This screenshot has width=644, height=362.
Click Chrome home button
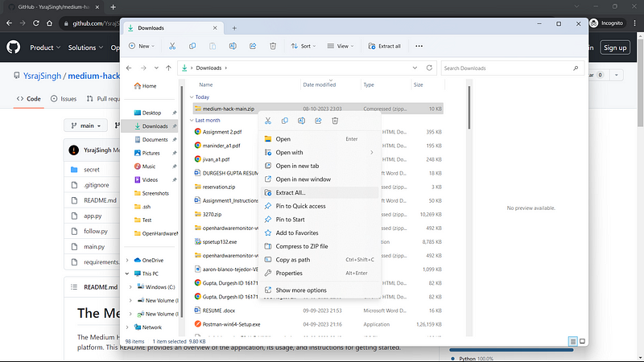(50, 23)
